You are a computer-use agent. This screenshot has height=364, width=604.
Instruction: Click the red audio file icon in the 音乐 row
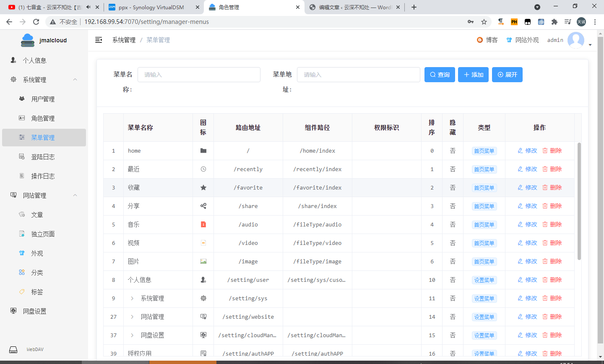tap(203, 224)
